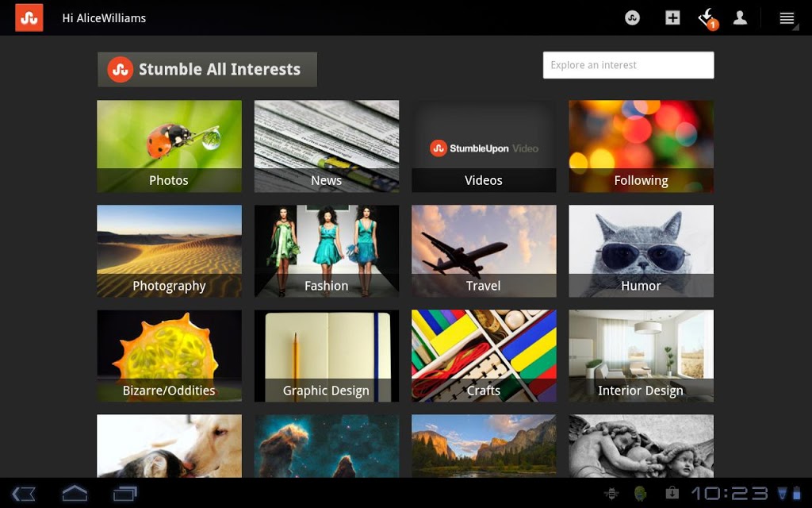Open the user profile icon

coord(740,18)
